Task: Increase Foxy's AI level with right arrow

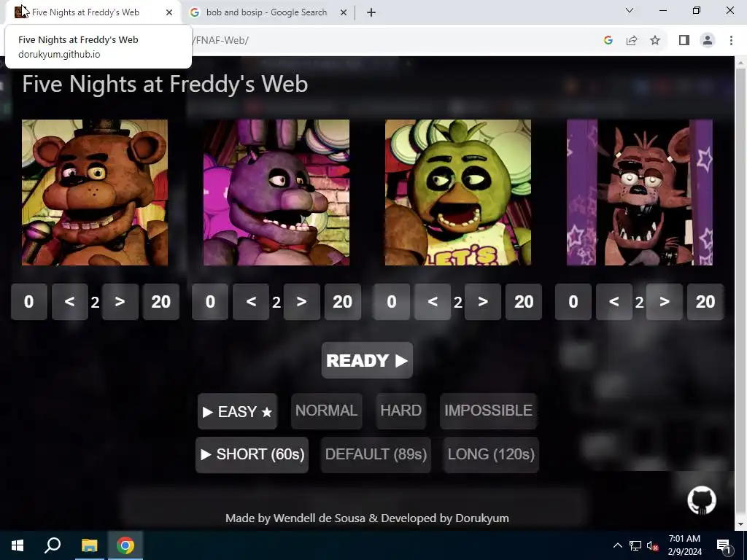Action: coord(665,301)
